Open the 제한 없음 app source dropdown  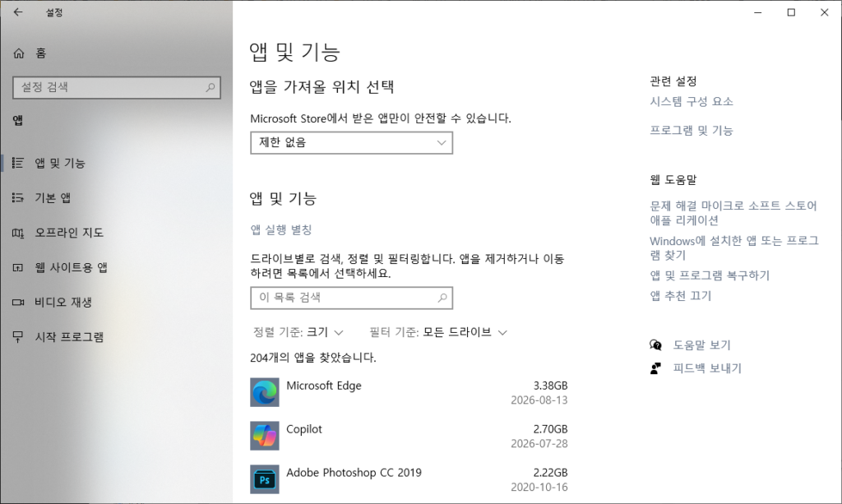point(352,143)
